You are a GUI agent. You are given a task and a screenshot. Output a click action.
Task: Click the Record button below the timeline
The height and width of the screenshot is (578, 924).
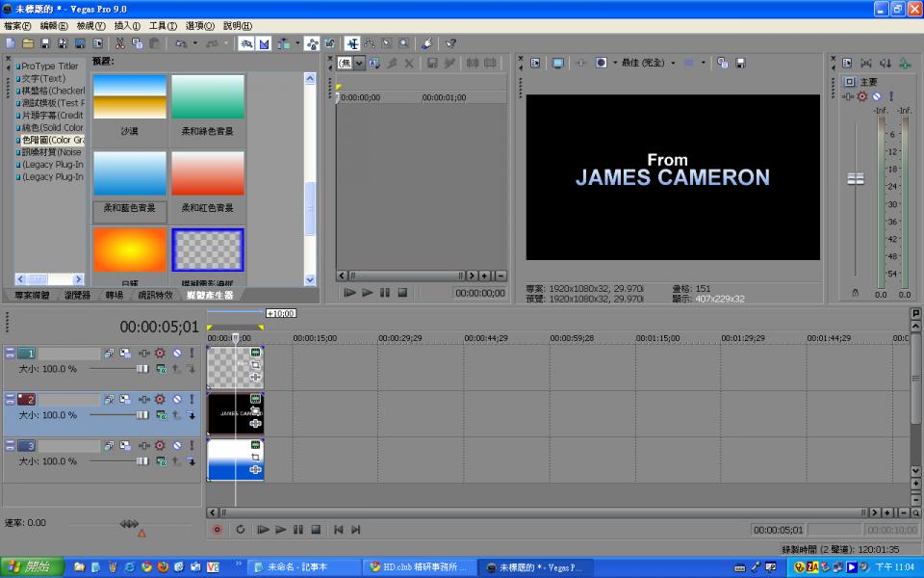217,529
